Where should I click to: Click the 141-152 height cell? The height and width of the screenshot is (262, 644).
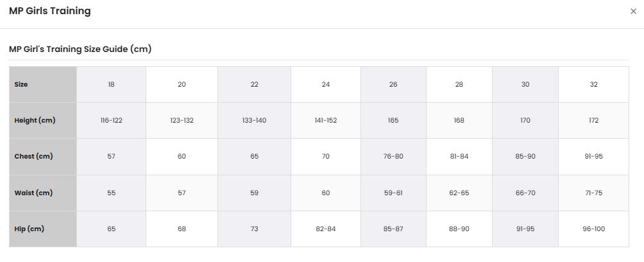coord(326,121)
